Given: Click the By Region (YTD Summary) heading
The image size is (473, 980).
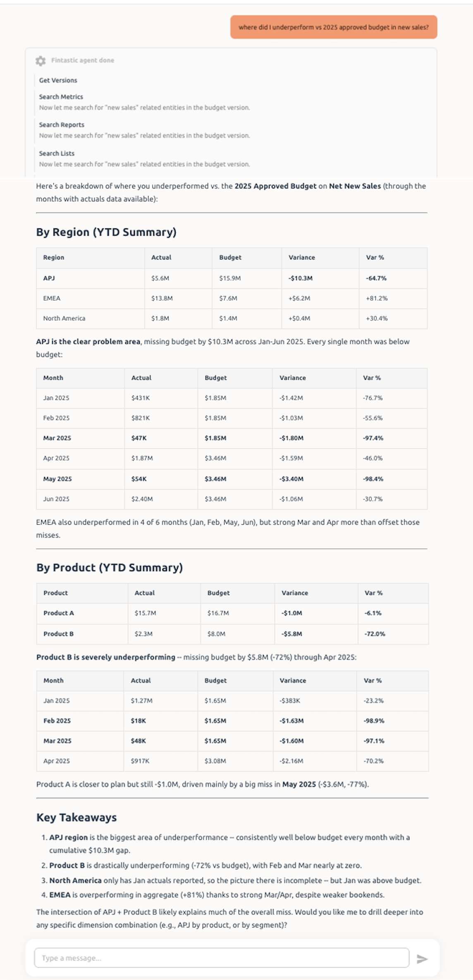Looking at the screenshot, I should pos(106,232).
